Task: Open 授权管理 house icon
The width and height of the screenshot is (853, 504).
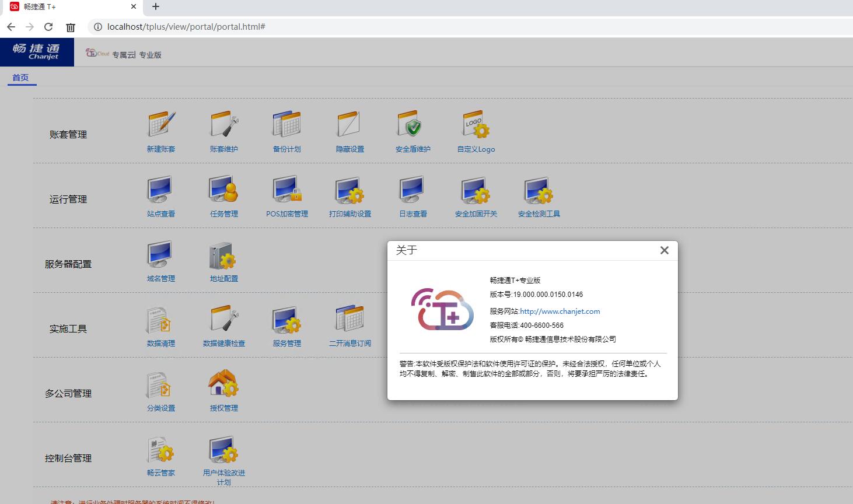Action: [x=224, y=383]
